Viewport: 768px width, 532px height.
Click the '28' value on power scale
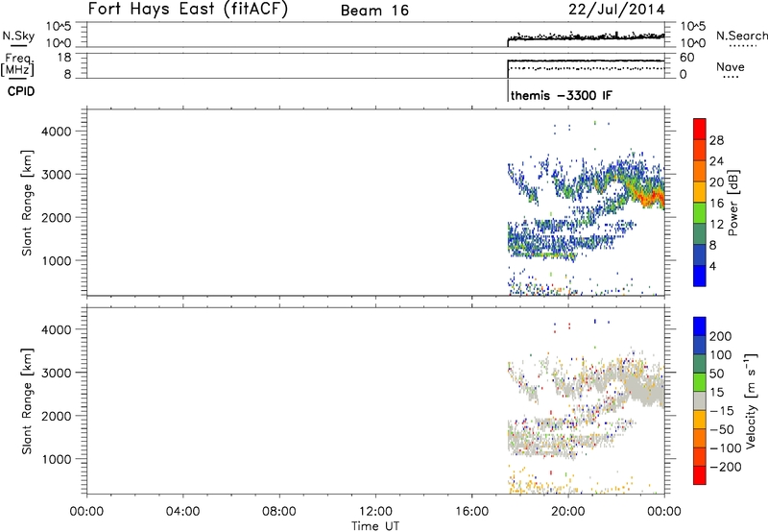(716, 140)
